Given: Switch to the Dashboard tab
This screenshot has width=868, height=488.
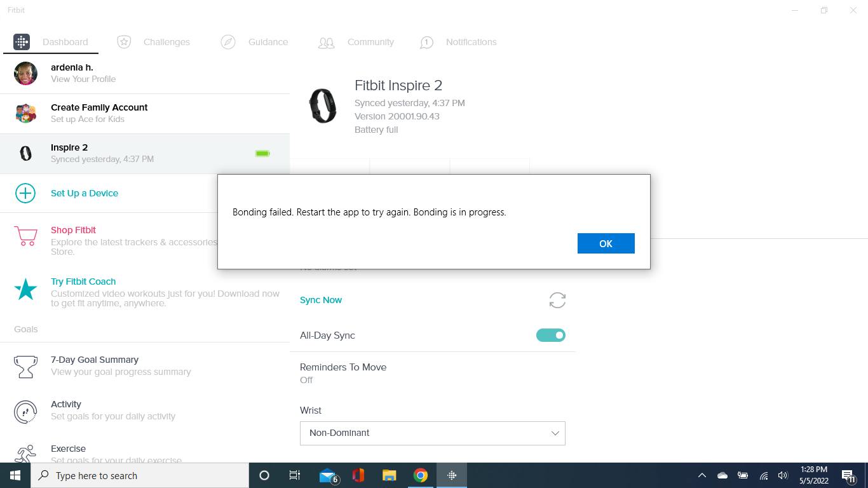Looking at the screenshot, I should tap(65, 42).
